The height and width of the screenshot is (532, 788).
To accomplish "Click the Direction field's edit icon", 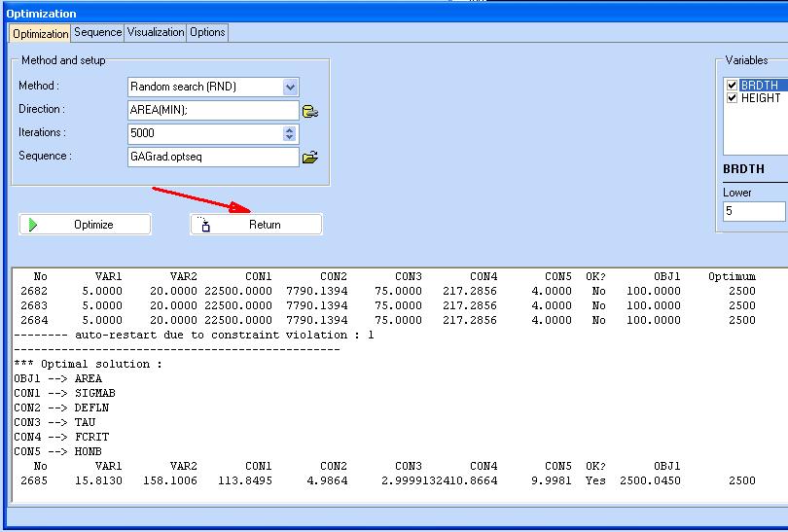I will [310, 111].
